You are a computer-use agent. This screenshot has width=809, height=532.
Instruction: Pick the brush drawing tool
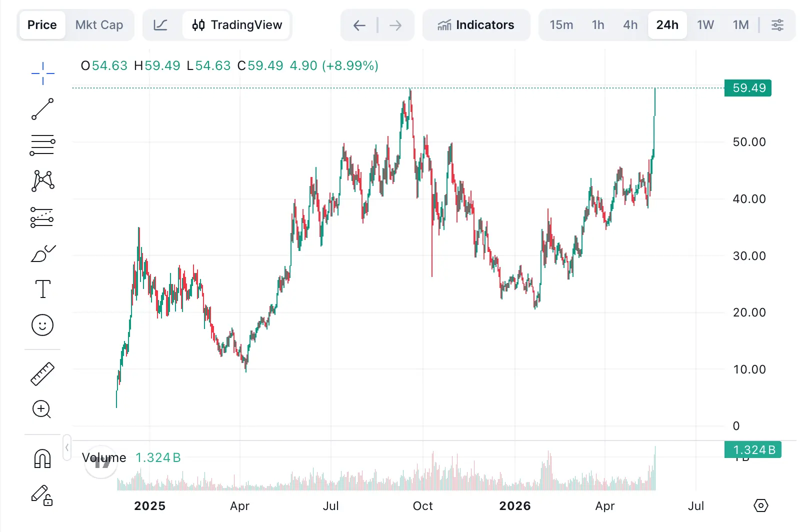pos(43,253)
